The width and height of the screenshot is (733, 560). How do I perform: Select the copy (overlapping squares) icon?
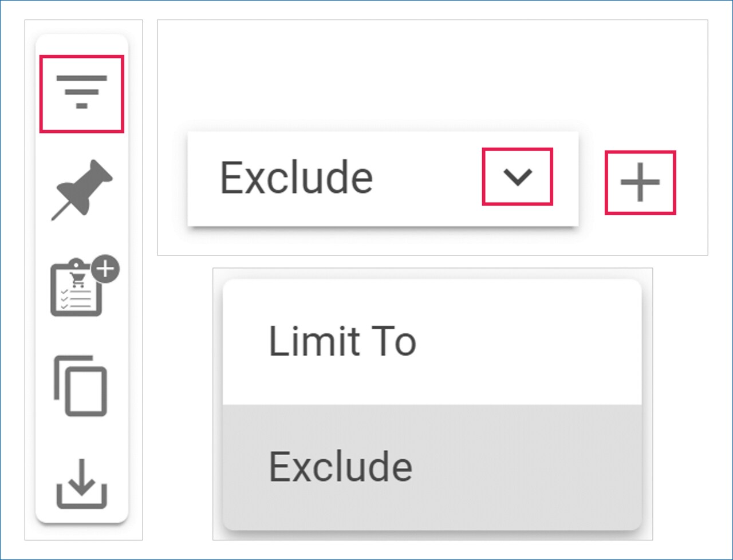point(81,385)
